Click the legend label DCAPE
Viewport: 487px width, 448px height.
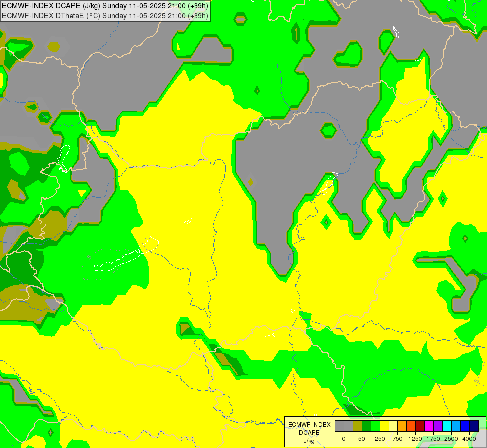point(309,433)
